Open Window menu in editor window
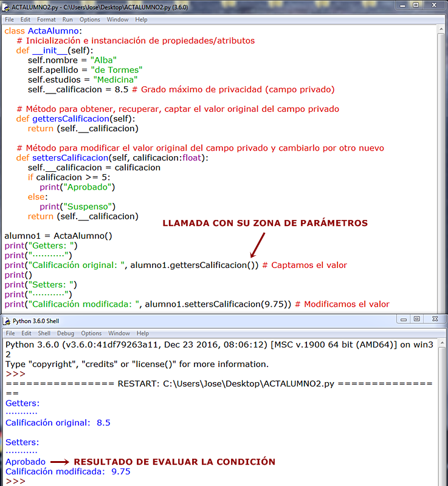 (117, 19)
